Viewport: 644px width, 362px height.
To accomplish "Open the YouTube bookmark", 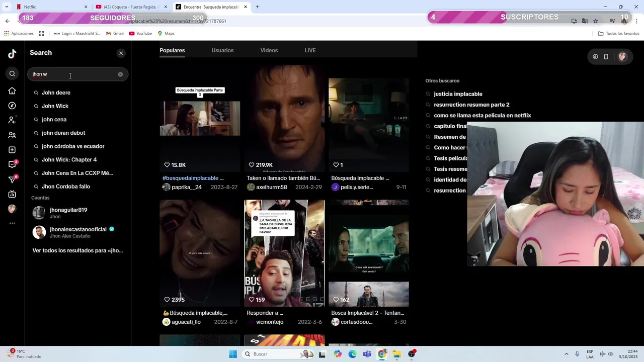I will click(140, 34).
